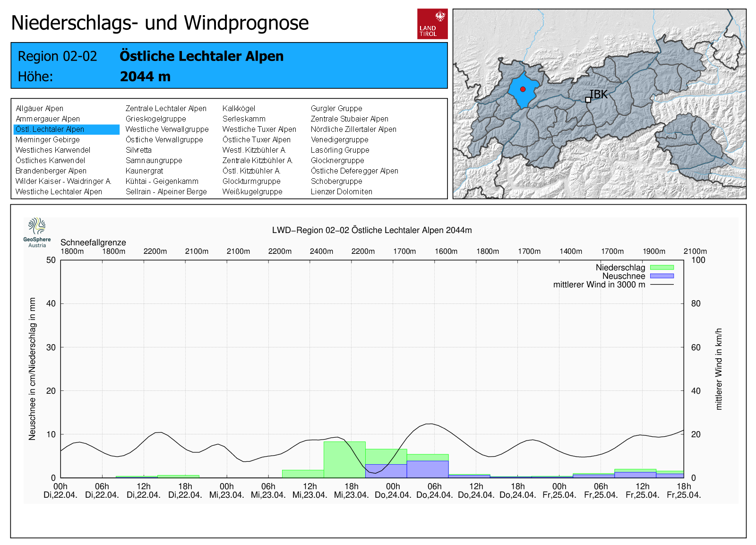Viewport: 756px width, 545px height.
Task: Go to Lienzer Dolomiten region
Action: pos(341,191)
